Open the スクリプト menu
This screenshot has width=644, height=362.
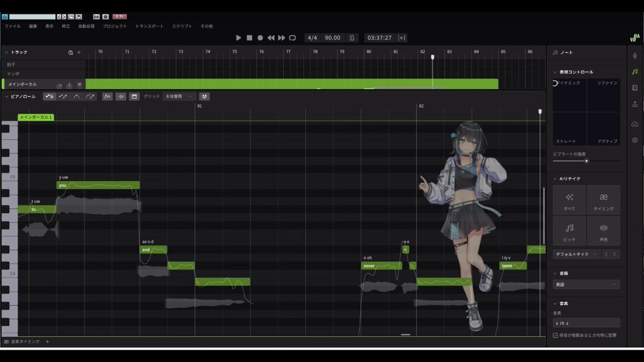182,26
